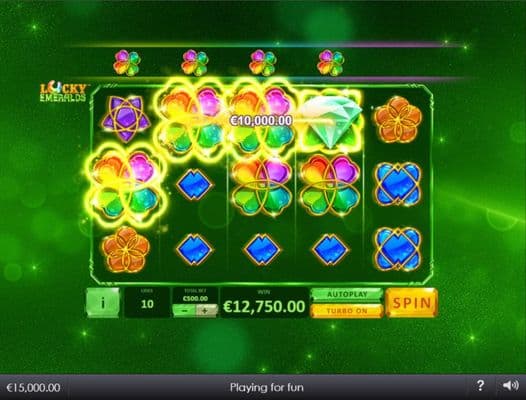Click the lines count field showing 10

(147, 302)
